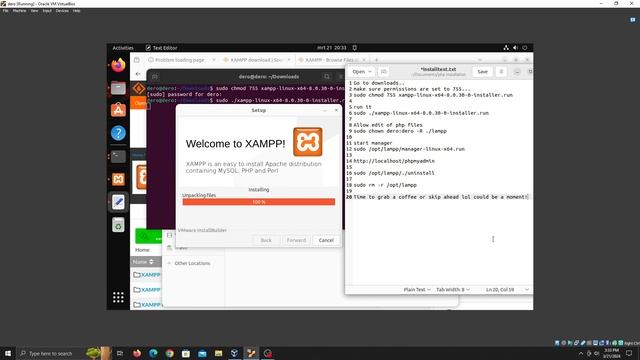The width and height of the screenshot is (640, 360).
Task: Open the Tab Width dropdown
Action: (453, 289)
